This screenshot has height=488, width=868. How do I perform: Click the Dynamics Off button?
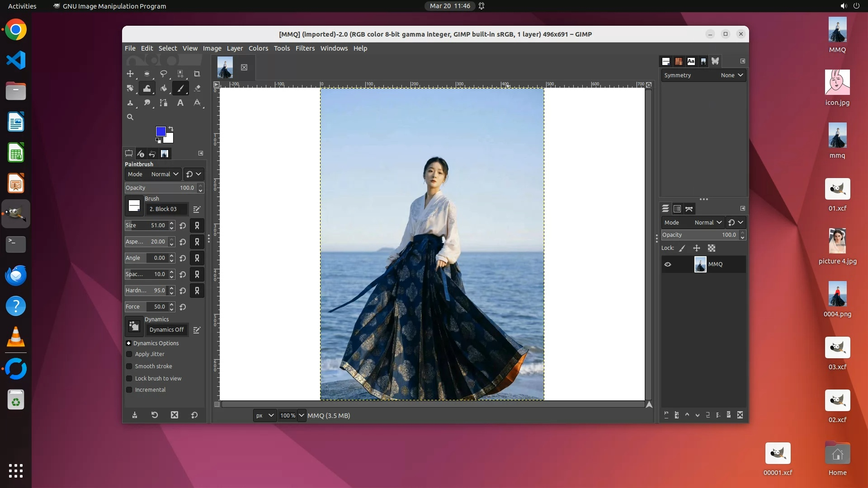click(x=166, y=330)
